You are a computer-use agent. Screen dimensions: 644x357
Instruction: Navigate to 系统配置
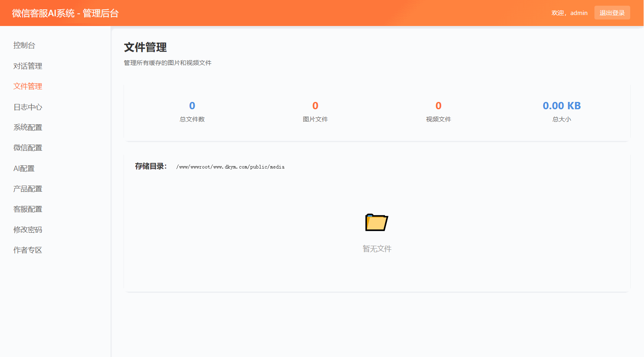[x=28, y=128]
